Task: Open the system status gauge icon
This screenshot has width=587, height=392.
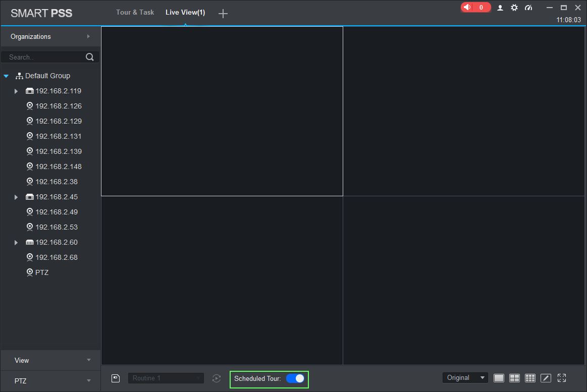Action: pos(528,8)
